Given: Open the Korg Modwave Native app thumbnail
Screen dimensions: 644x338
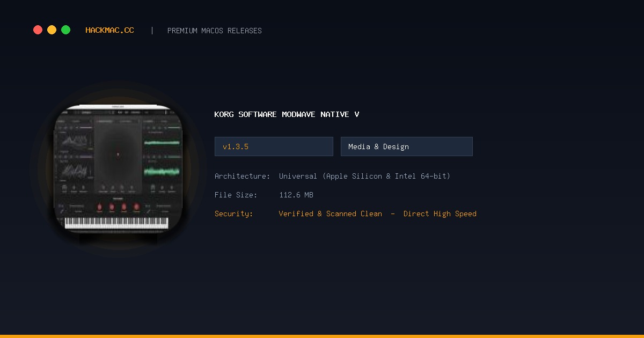Looking at the screenshot, I should tap(118, 169).
